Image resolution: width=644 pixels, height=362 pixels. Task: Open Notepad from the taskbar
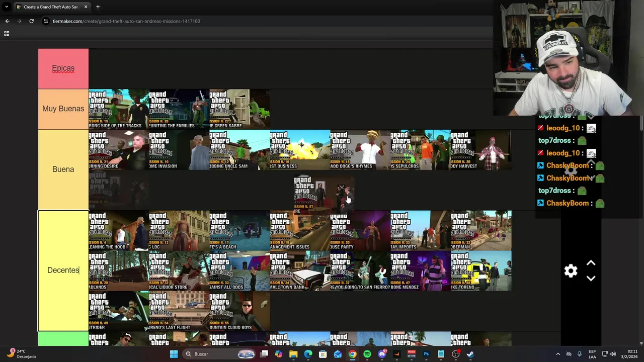pyautogui.click(x=441, y=354)
